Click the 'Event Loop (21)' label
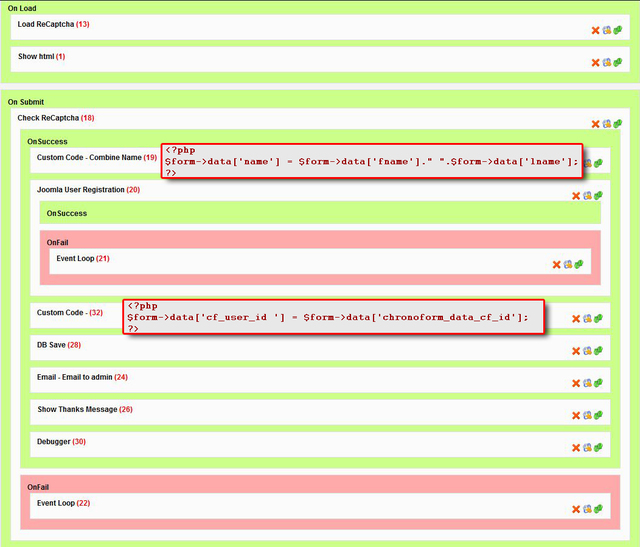The width and height of the screenshot is (640, 547). (x=83, y=258)
